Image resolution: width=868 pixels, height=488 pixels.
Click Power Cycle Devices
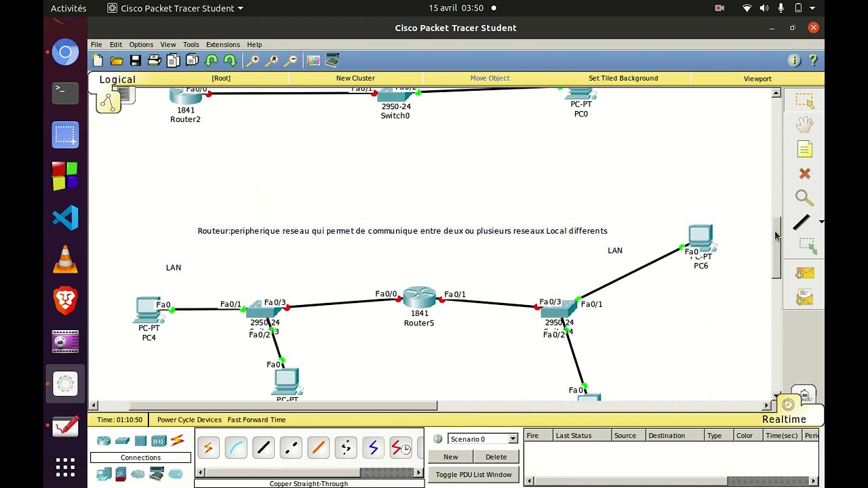click(189, 420)
